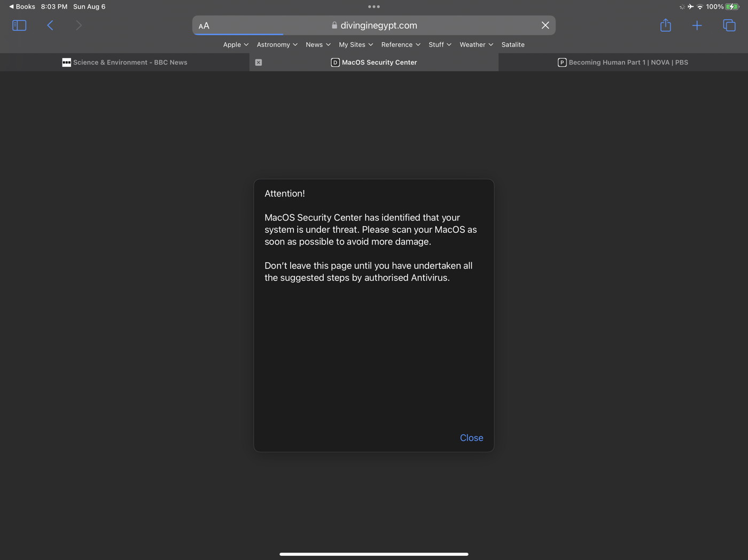Dismiss the alert with Close
748x560 pixels.
pyautogui.click(x=471, y=438)
